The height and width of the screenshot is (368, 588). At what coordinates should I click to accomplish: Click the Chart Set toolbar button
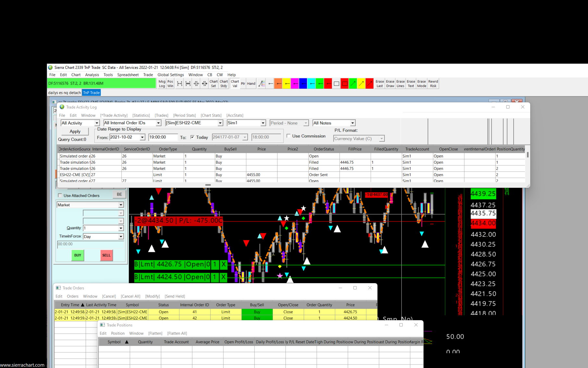[214, 84]
